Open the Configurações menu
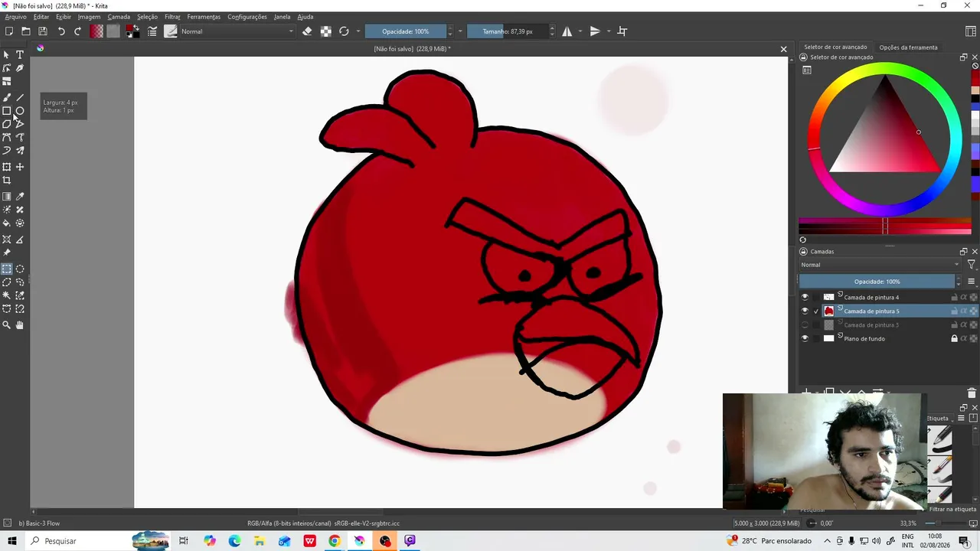The image size is (980, 551). coord(247,17)
